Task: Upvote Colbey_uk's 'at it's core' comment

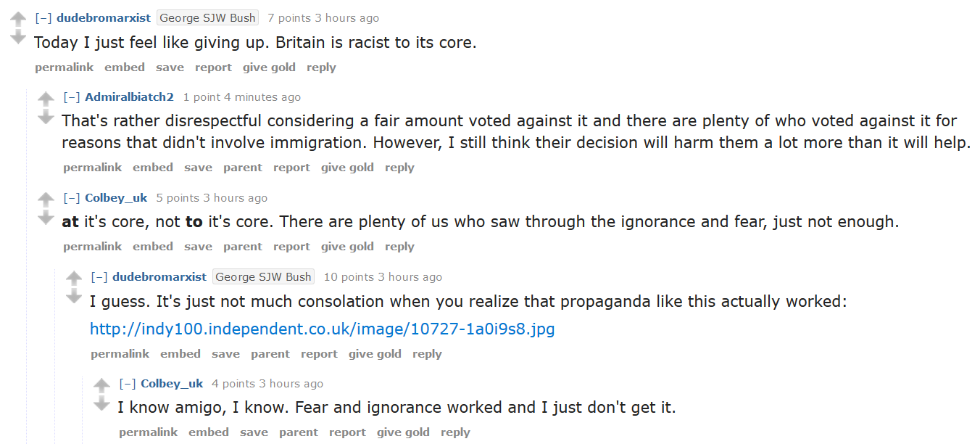Action: (x=46, y=199)
